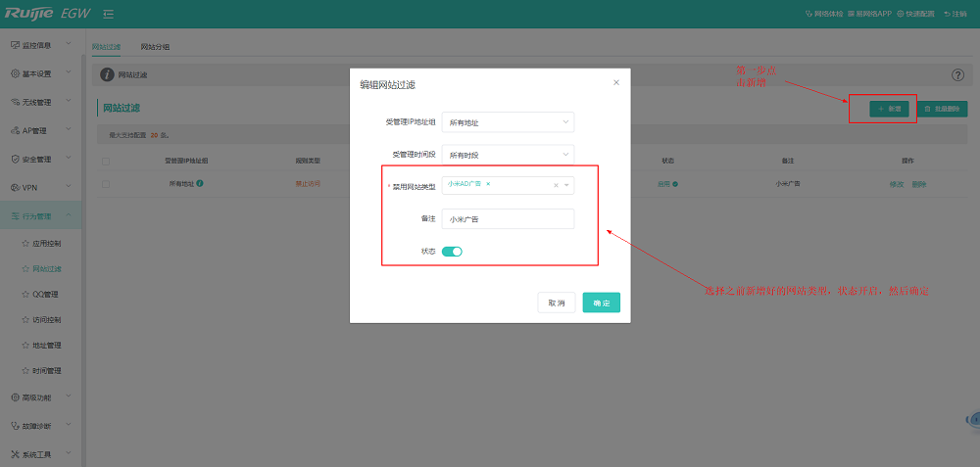Check the select-all checkbox in table header
This screenshot has width=980, height=467.
106,162
